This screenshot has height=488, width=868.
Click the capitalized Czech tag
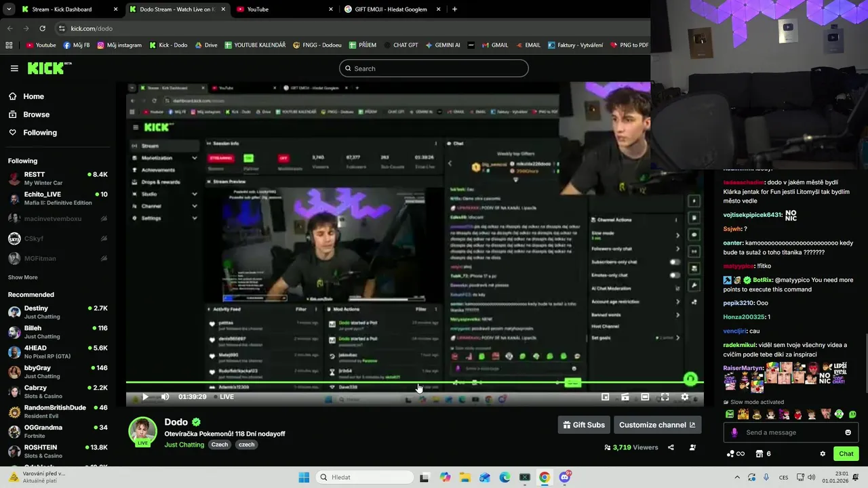[219, 445]
